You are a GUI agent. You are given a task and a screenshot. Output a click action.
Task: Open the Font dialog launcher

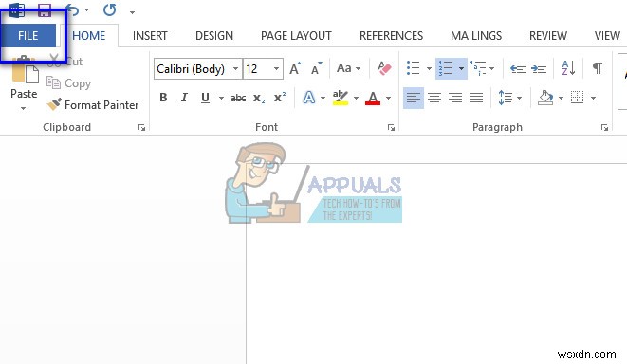click(x=391, y=127)
